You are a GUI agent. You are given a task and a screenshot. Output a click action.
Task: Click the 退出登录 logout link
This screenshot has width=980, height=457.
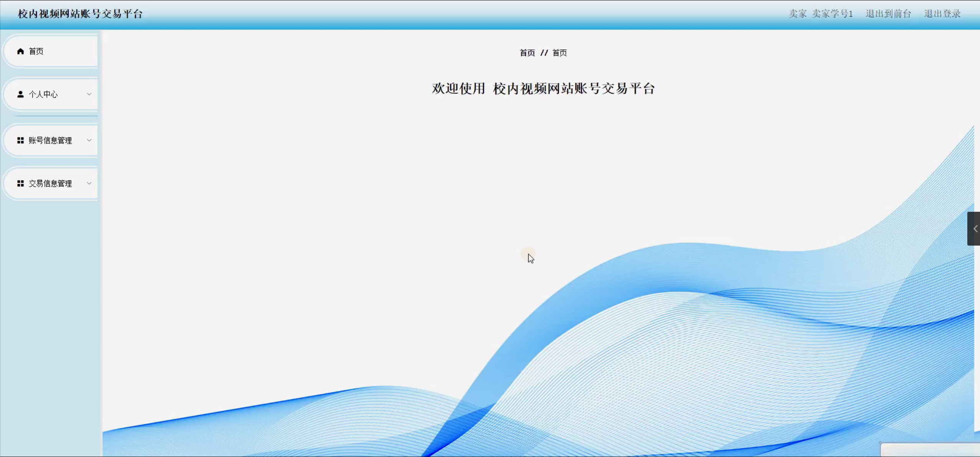[942, 14]
